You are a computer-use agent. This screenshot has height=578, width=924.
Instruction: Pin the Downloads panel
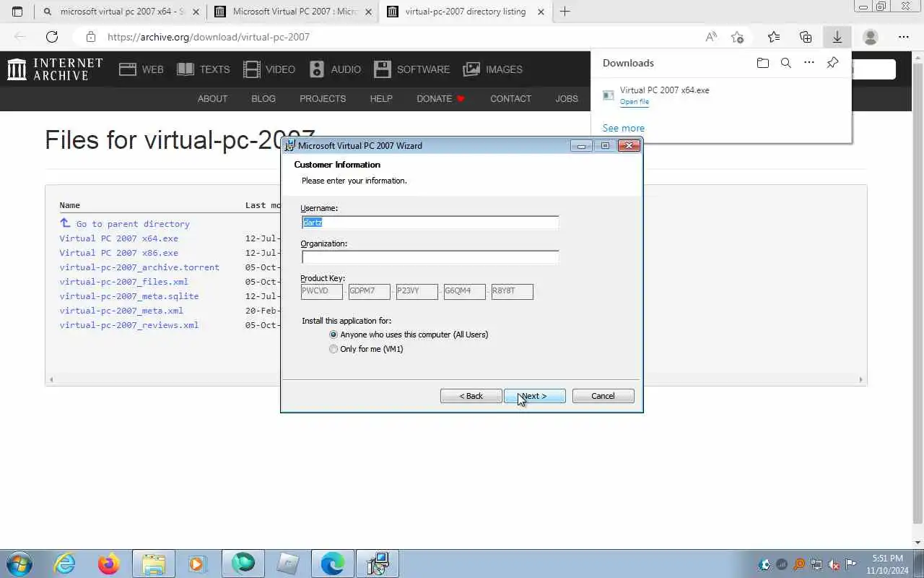click(x=832, y=63)
